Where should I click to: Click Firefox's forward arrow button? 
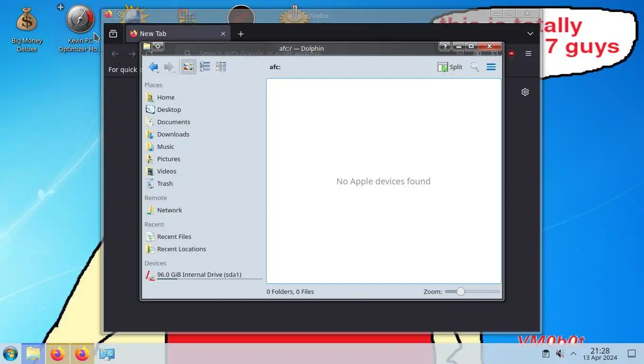coord(132,54)
